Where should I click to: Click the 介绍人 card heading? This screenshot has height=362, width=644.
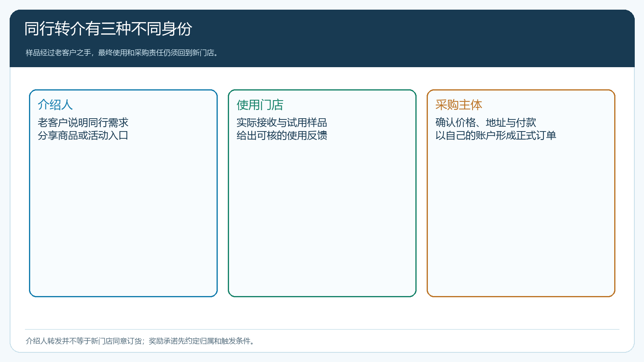55,105
